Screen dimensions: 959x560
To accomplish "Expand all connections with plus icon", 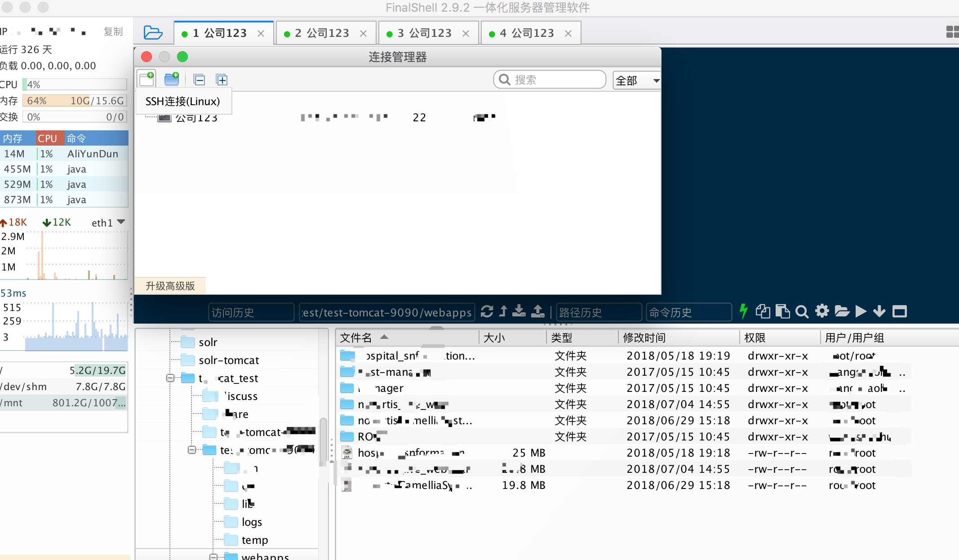I will click(x=222, y=80).
